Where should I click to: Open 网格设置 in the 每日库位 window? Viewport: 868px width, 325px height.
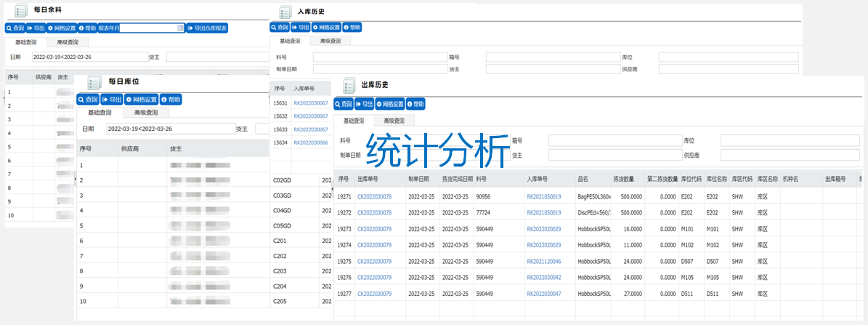click(x=141, y=100)
